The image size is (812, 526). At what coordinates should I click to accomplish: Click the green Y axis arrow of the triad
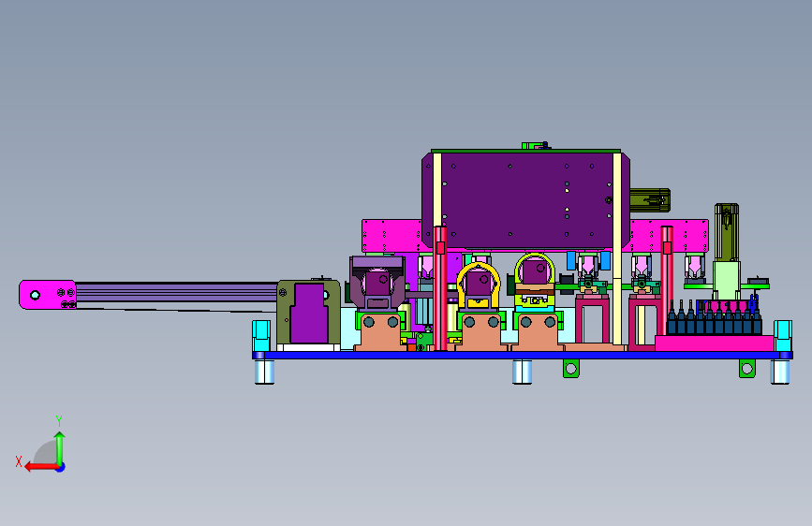click(60, 447)
